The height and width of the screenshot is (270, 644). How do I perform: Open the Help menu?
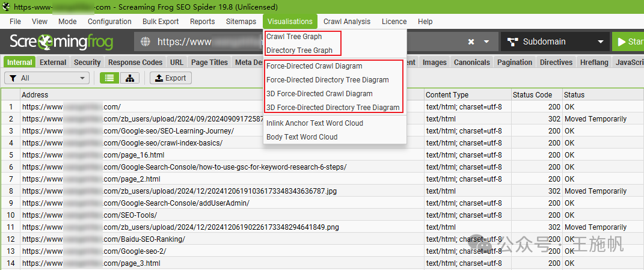point(425,22)
